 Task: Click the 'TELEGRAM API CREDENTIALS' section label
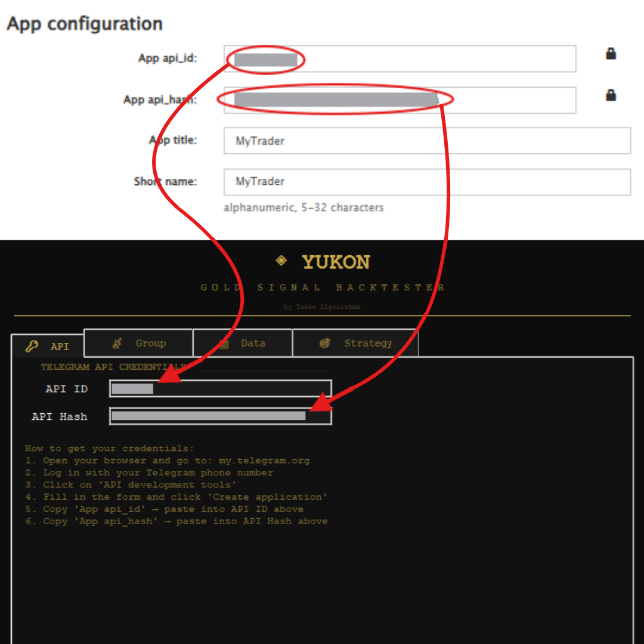[x=114, y=367]
